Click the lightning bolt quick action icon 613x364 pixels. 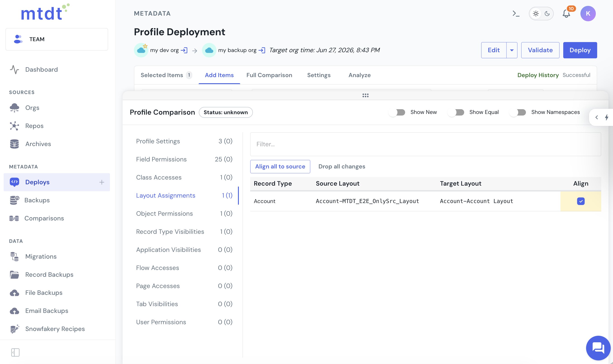(x=607, y=117)
